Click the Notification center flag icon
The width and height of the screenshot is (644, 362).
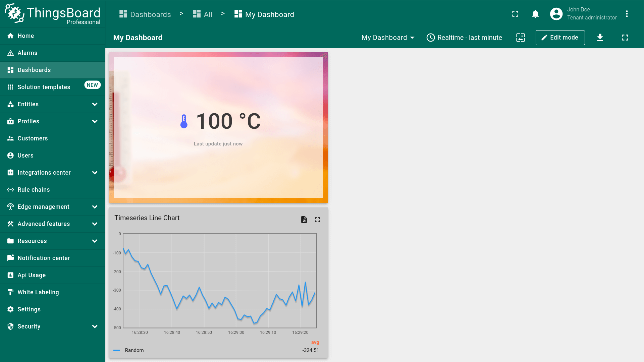10,258
